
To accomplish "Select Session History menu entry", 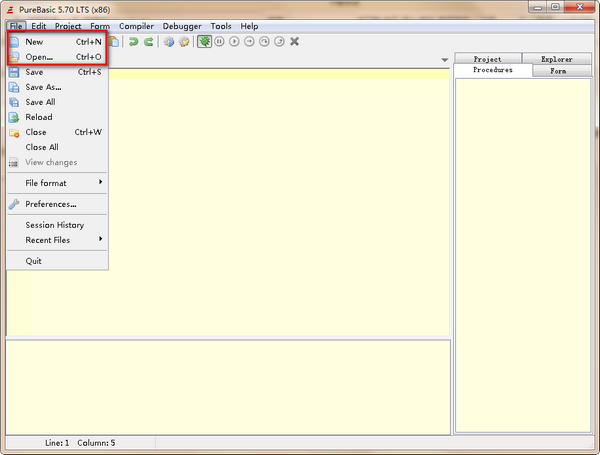I will click(x=54, y=225).
